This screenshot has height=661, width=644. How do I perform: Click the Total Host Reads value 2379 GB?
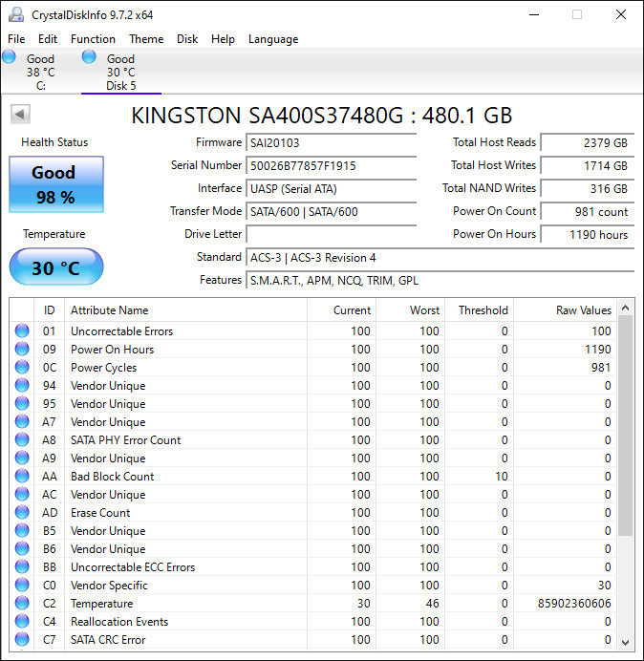(587, 142)
